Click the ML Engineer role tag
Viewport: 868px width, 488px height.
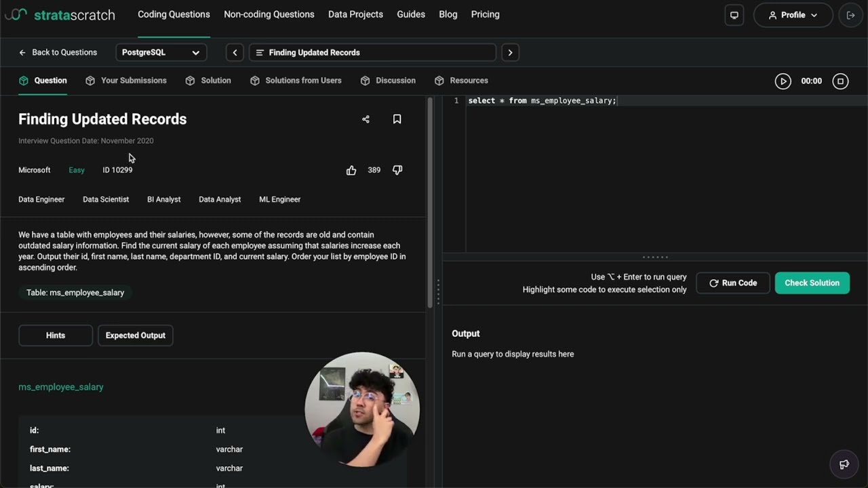[x=280, y=199]
